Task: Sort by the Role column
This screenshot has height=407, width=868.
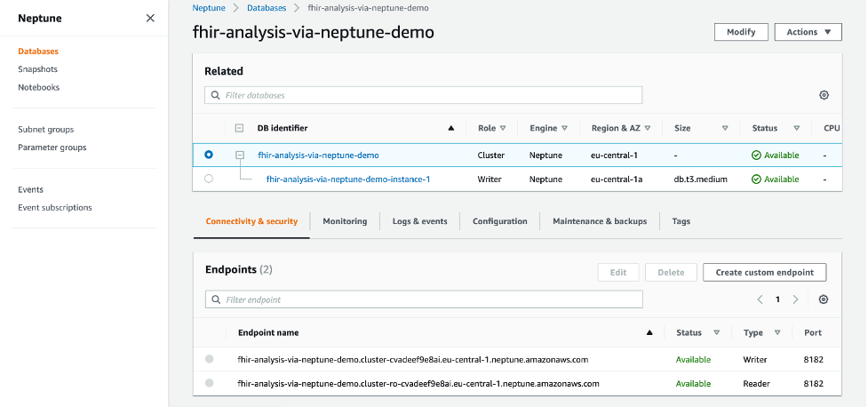Action: point(503,129)
